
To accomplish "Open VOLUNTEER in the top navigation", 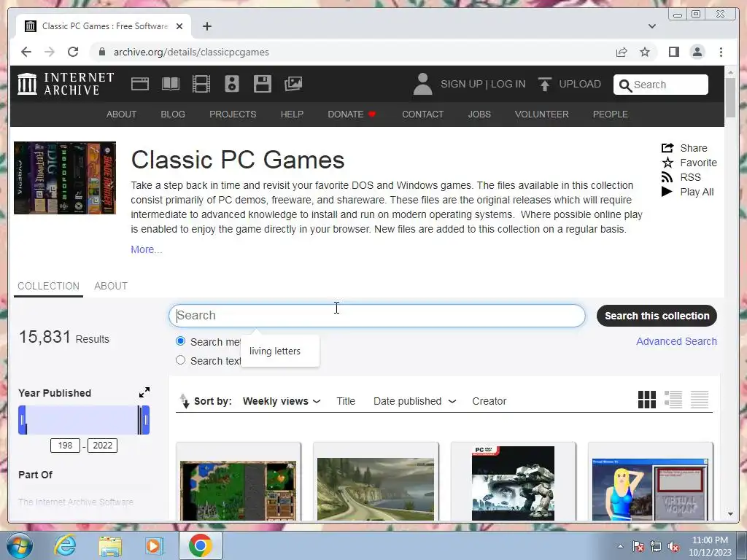I will [x=542, y=114].
